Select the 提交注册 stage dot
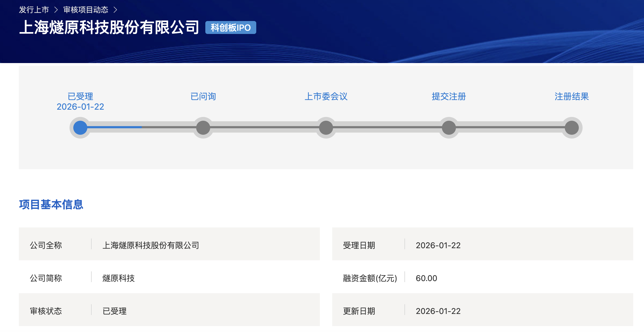 [x=449, y=128]
